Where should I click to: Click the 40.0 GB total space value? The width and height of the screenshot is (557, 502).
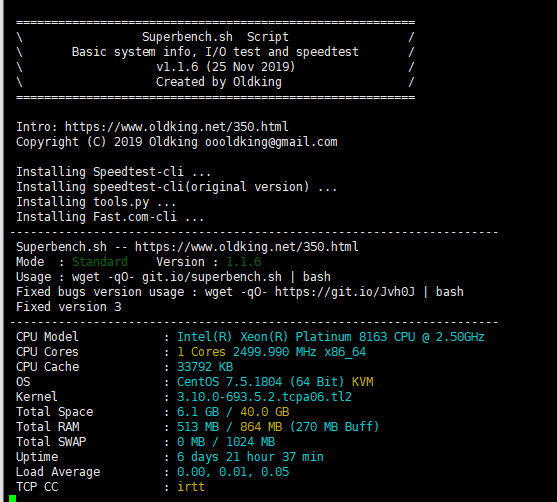[265, 412]
